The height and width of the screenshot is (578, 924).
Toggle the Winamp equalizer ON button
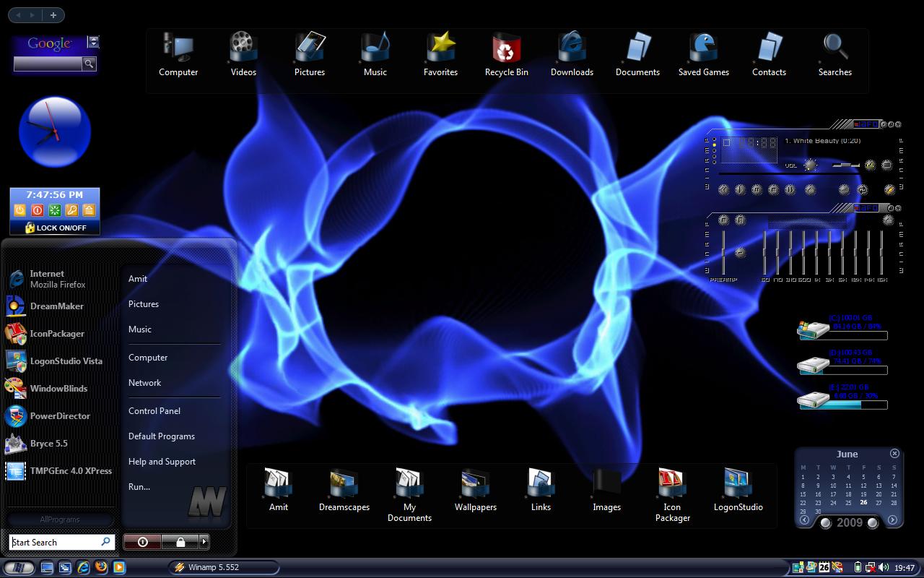click(x=723, y=220)
